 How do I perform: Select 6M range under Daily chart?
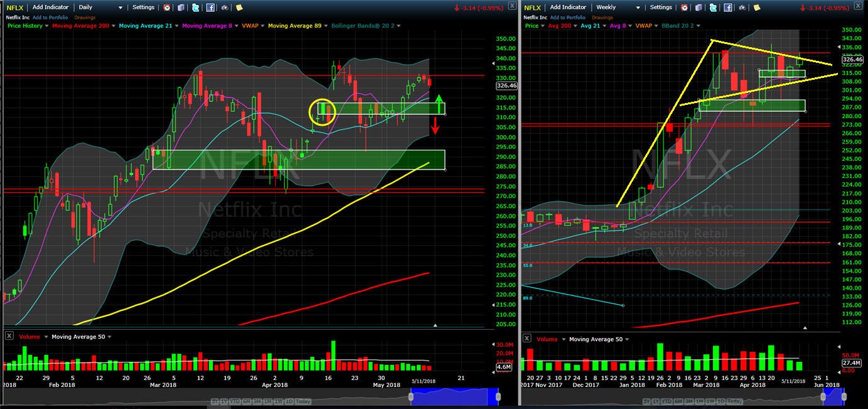pyautogui.click(x=247, y=401)
